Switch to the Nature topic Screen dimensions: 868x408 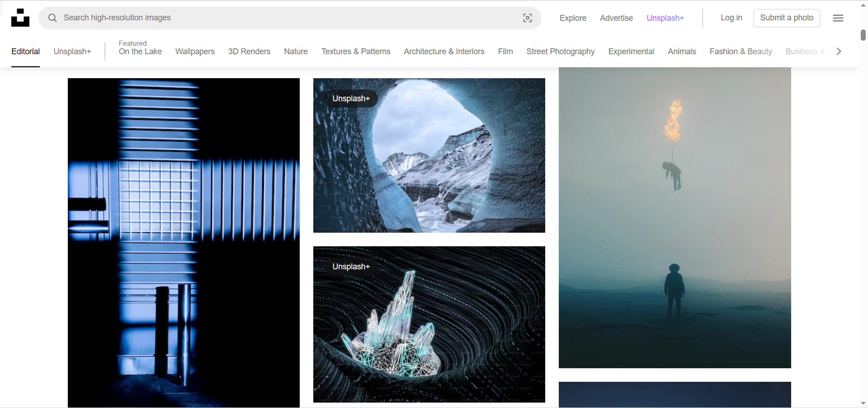(x=296, y=52)
